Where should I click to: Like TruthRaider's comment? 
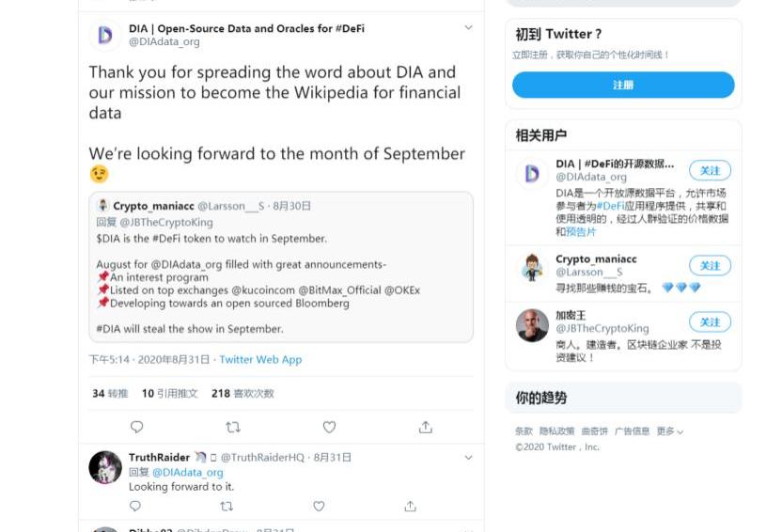click(319, 506)
